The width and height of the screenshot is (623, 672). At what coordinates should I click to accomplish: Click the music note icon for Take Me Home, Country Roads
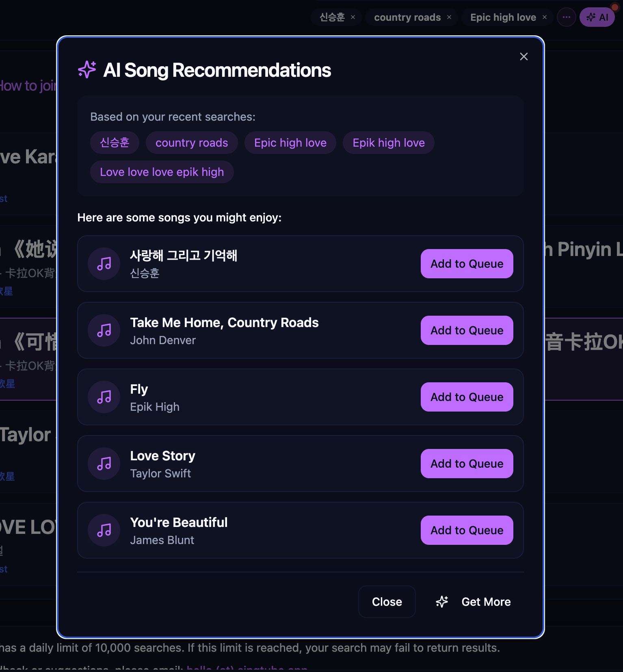point(104,330)
